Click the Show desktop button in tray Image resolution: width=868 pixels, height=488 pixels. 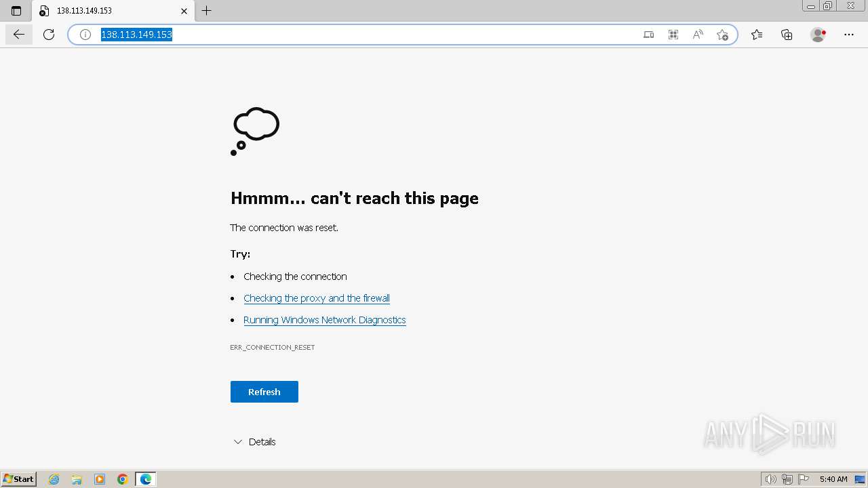(860, 479)
